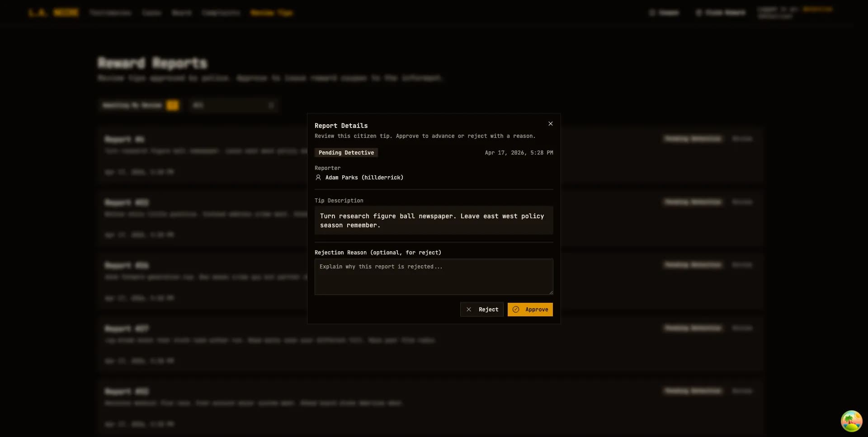Grab the rejection textarea resize handle
Screen dimensions: 868x437
click(x=550, y=292)
